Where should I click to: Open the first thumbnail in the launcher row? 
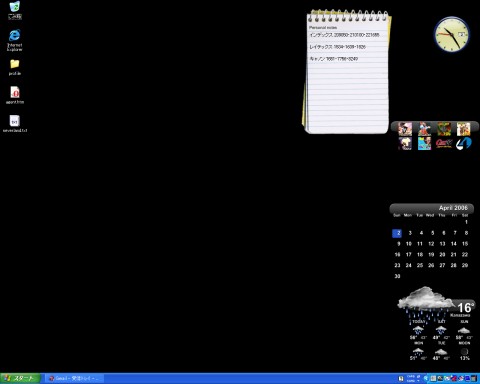click(x=405, y=129)
